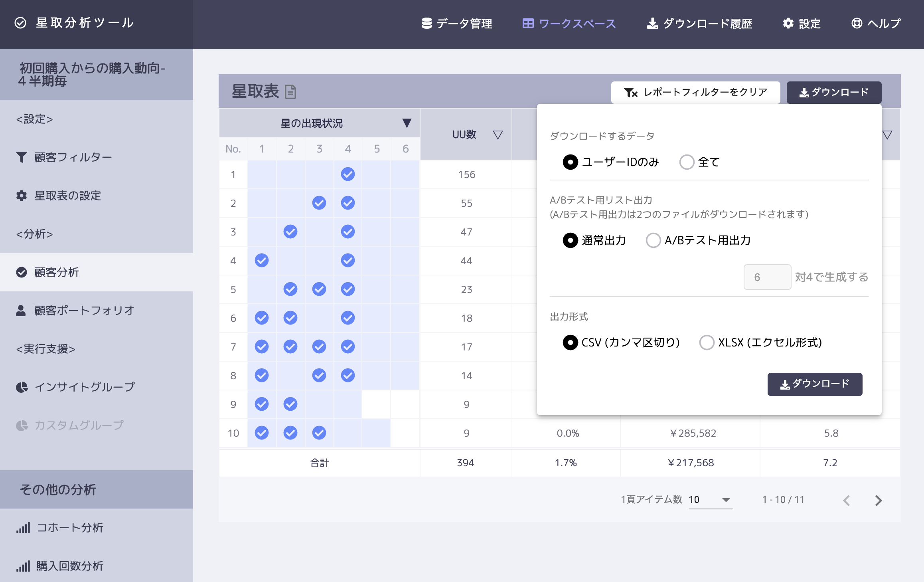Open 顧客ポートフォリオ in the sidebar
This screenshot has height=582, width=924.
point(97,311)
